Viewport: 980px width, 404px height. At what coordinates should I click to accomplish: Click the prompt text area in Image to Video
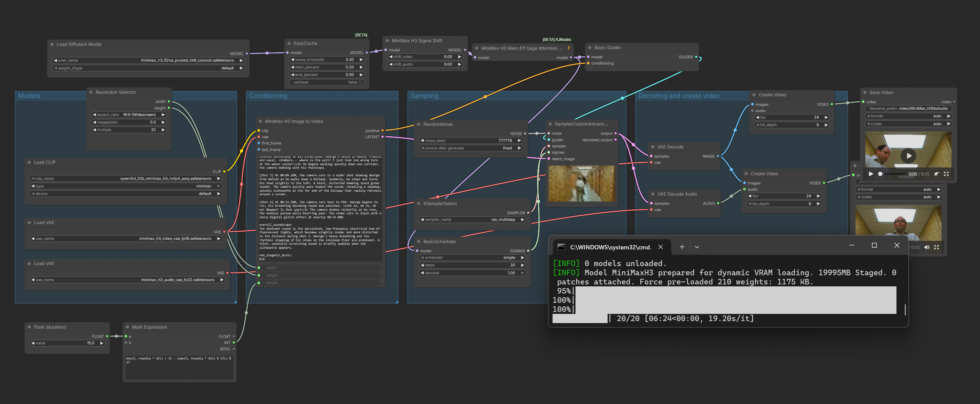(x=320, y=208)
